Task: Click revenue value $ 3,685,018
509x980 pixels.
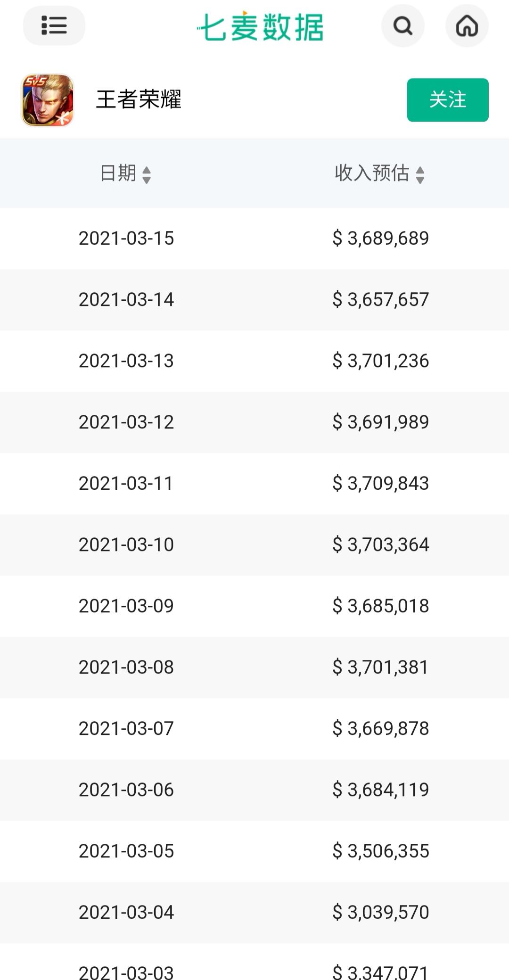Action: click(x=381, y=606)
